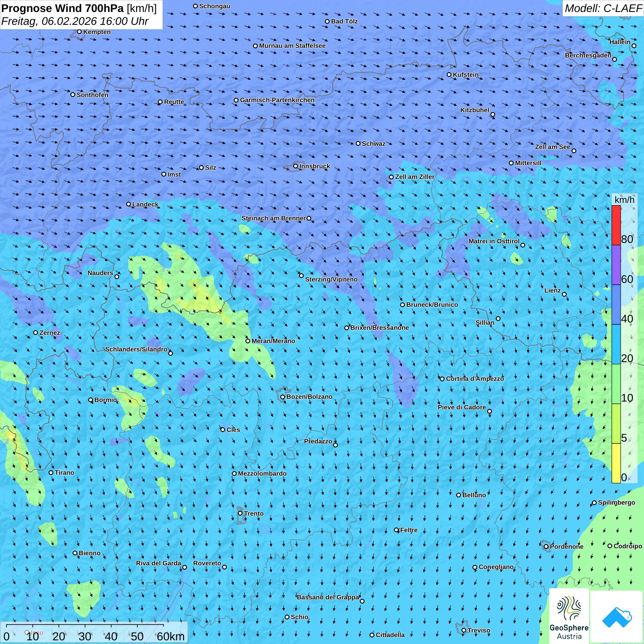644x644 pixels.
Task: Click the 60km scale bar label
Action: tap(171, 636)
